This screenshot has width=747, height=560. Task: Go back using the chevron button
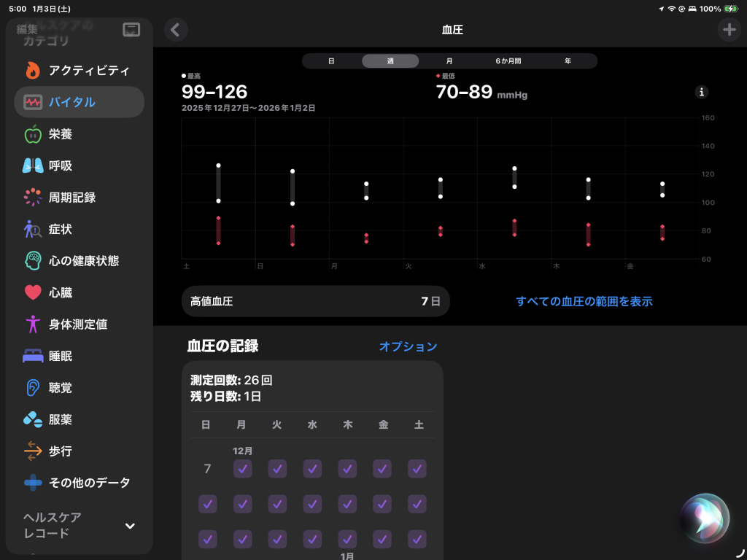tap(175, 30)
